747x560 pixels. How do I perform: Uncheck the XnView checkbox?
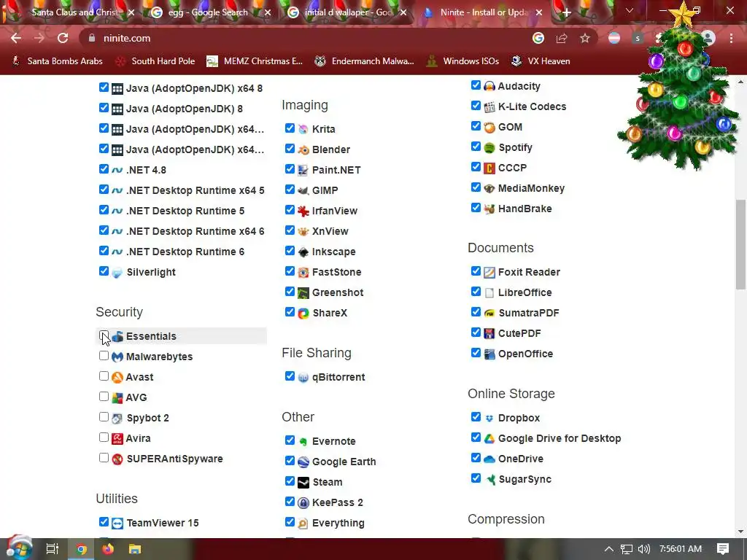(290, 230)
